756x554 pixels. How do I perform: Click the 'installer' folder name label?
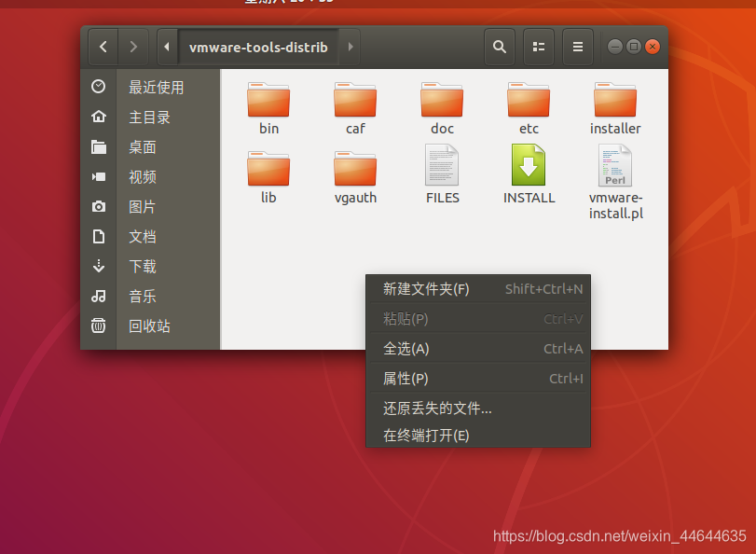coord(615,129)
